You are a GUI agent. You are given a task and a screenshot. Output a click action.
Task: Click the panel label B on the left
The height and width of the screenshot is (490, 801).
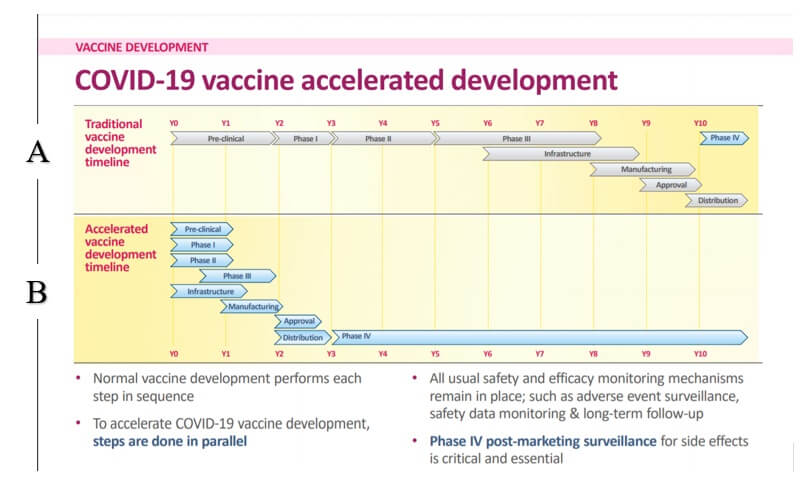pos(38,292)
